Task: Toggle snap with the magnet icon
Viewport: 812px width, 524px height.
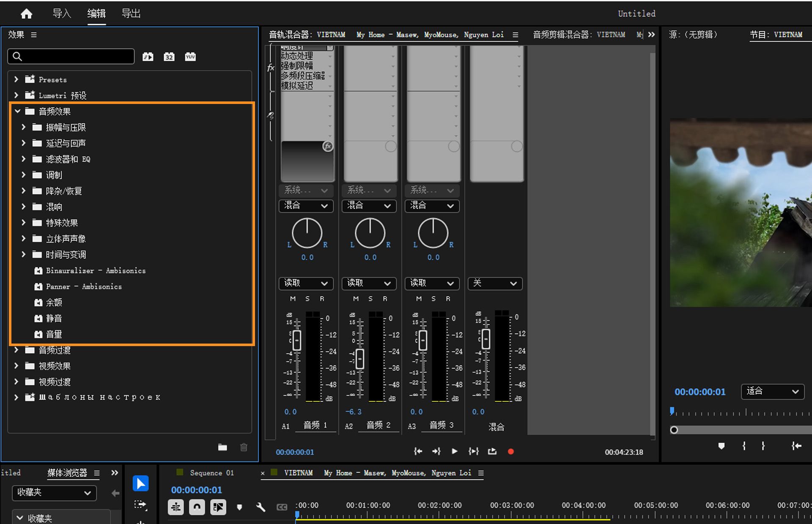Action: pos(197,507)
